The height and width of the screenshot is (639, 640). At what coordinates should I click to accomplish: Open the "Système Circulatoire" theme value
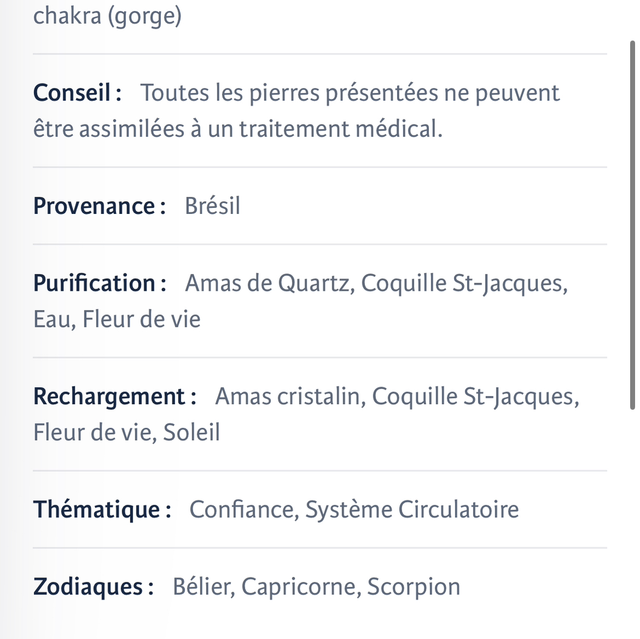coord(412,510)
